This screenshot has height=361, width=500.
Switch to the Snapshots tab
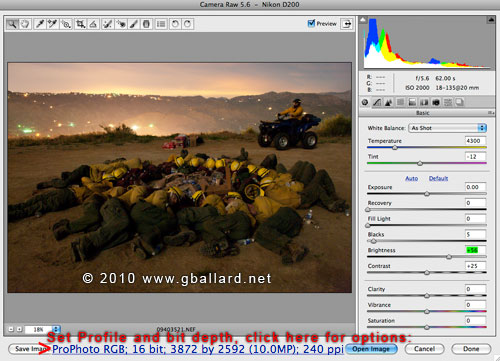(x=460, y=102)
